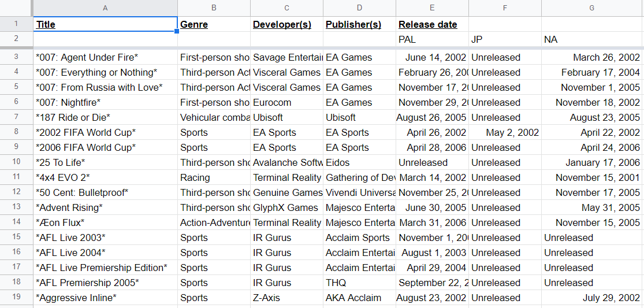Select the Publisher(s) header cell
644x308 pixels.
[x=359, y=24]
